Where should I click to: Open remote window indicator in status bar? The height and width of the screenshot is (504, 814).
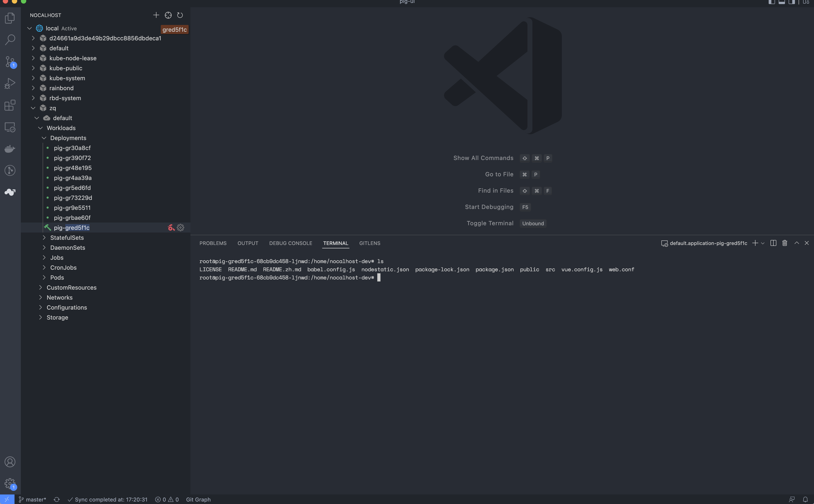pos(7,499)
